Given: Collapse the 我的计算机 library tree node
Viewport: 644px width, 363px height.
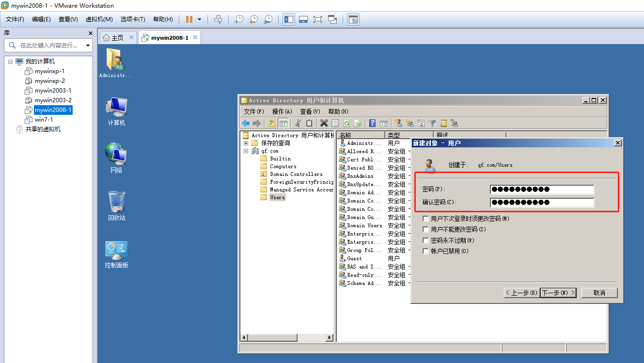Looking at the screenshot, I should (11, 62).
